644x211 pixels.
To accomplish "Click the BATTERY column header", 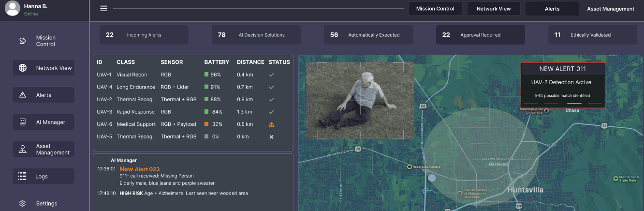I will (x=217, y=62).
